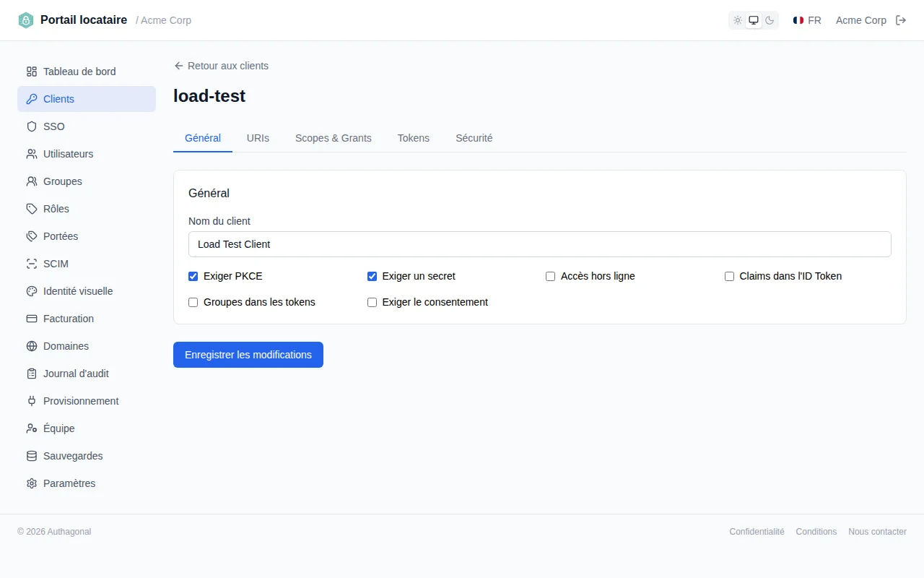Switch to the URIs tab
This screenshot has height=578, width=924.
click(258, 138)
